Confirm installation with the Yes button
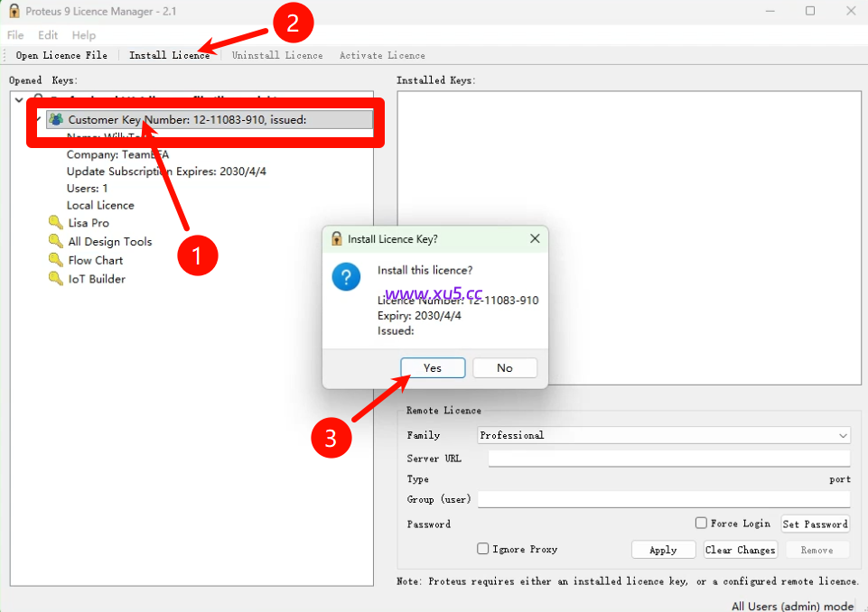Screen dimensions: 868x612 point(433,367)
